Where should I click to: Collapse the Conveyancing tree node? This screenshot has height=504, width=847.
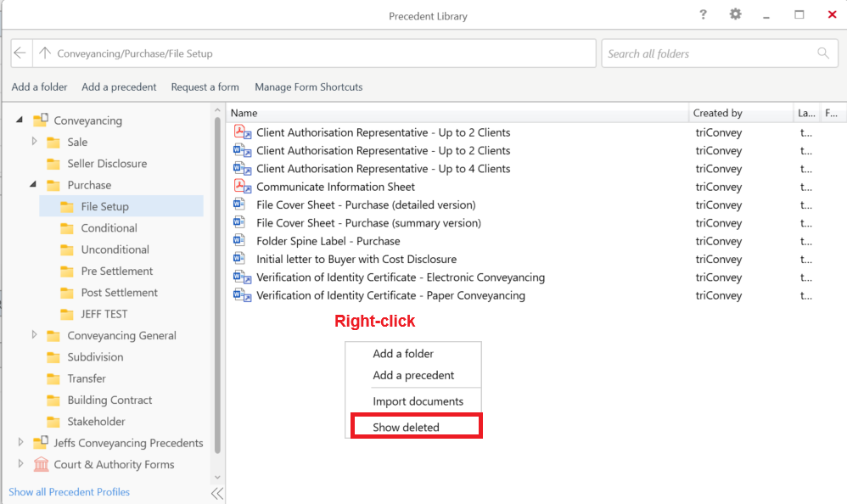pos(20,120)
